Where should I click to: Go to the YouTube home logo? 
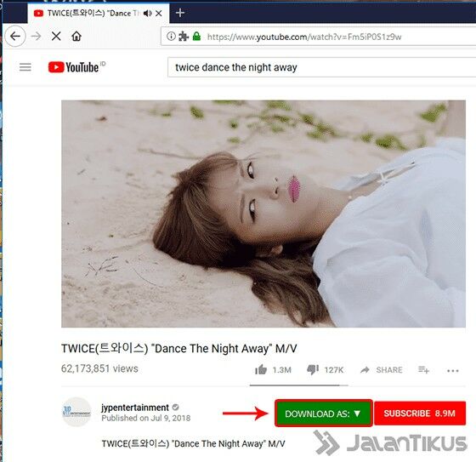pyautogui.click(x=73, y=67)
